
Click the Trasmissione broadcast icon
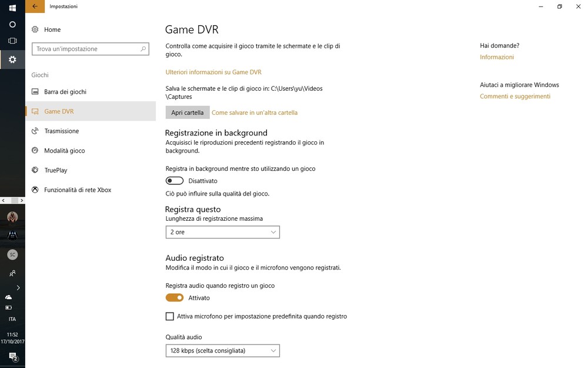(x=35, y=131)
